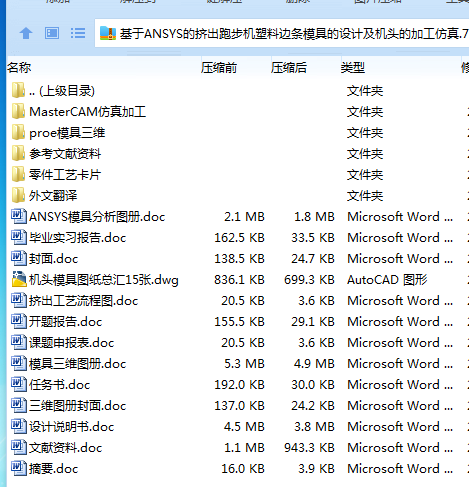Select the file name 挤出工艺流程图.doc
This screenshot has height=487, width=469.
[x=84, y=301]
